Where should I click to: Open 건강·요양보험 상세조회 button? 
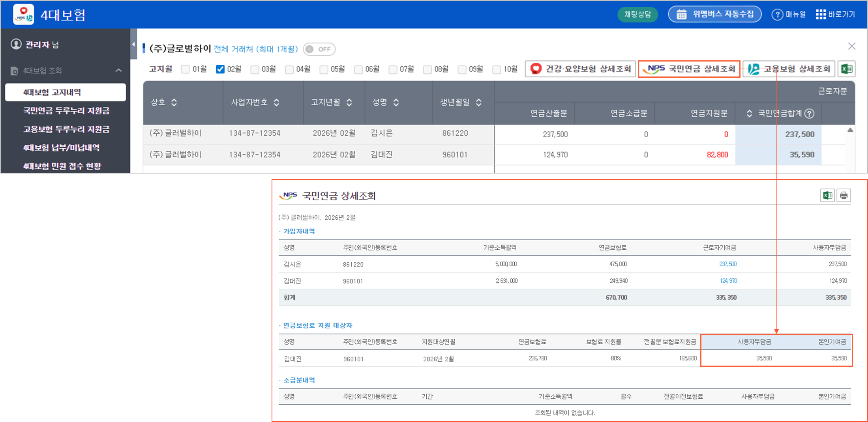click(580, 69)
